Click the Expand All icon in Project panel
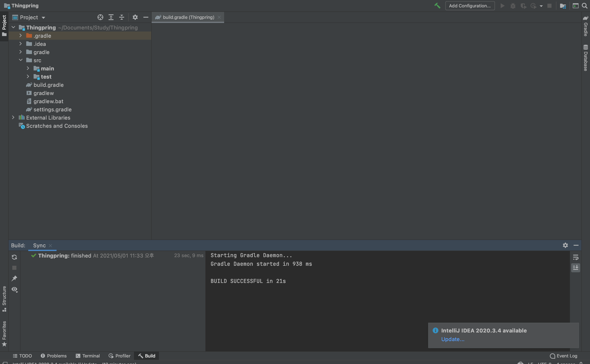This screenshot has height=364, width=590. tap(111, 17)
